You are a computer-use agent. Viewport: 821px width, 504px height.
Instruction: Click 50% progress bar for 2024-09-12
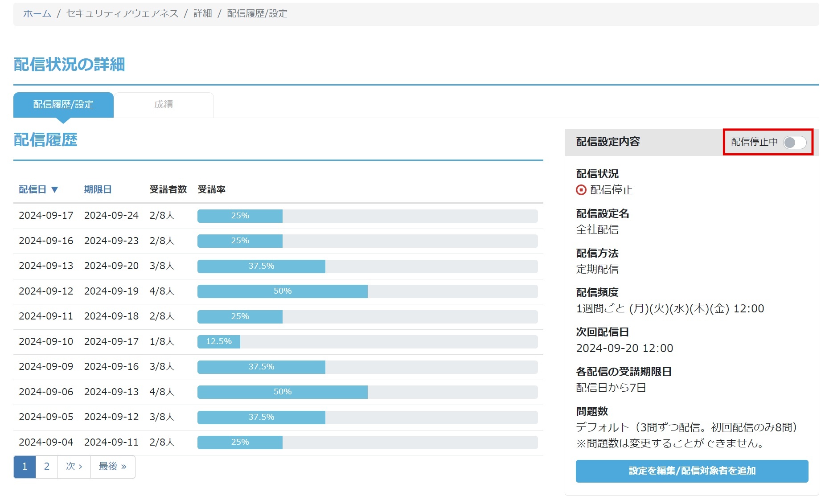click(283, 291)
